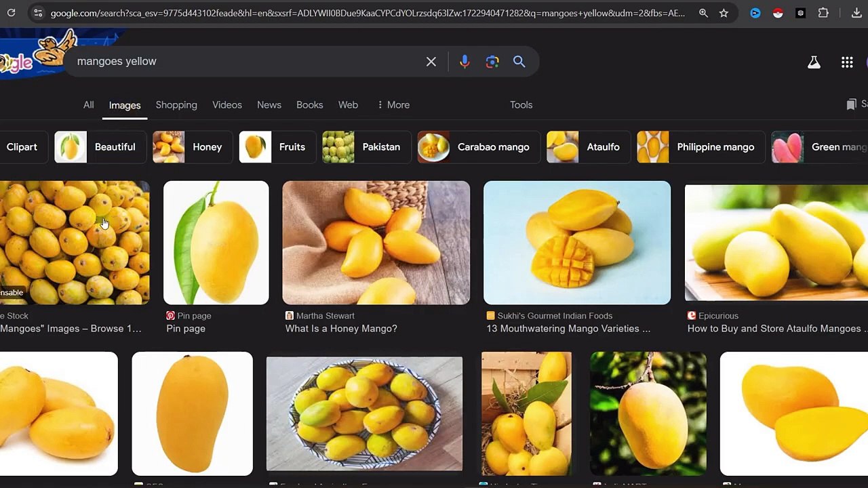868x488 pixels.
Task: Open the Google apps grid
Action: (x=847, y=62)
